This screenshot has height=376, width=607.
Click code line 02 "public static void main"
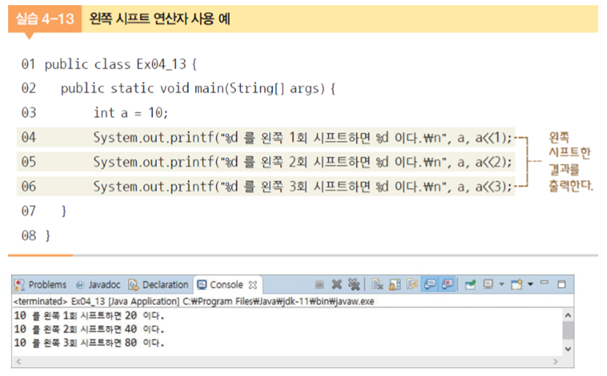198,88
